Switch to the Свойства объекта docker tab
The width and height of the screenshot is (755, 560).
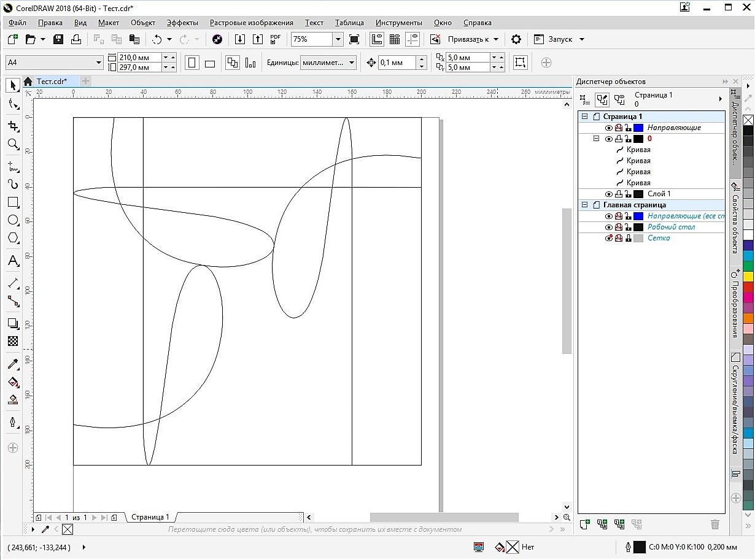click(734, 218)
